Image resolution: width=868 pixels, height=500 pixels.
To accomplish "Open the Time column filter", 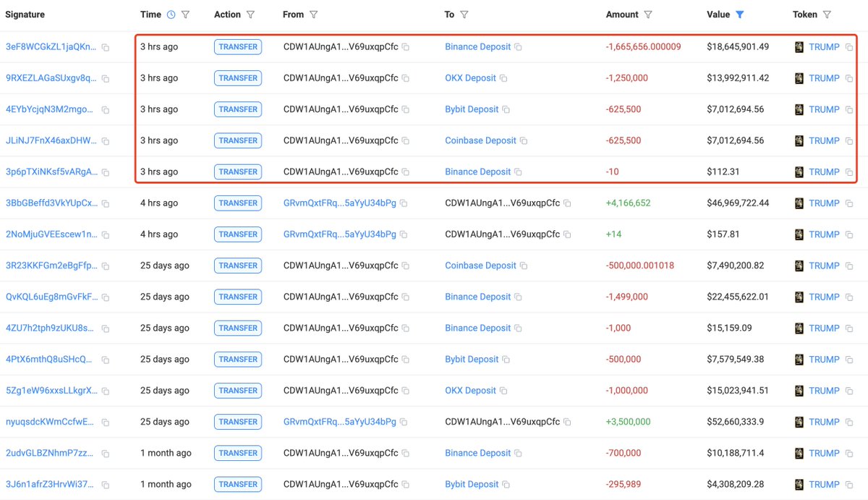I will tap(186, 14).
